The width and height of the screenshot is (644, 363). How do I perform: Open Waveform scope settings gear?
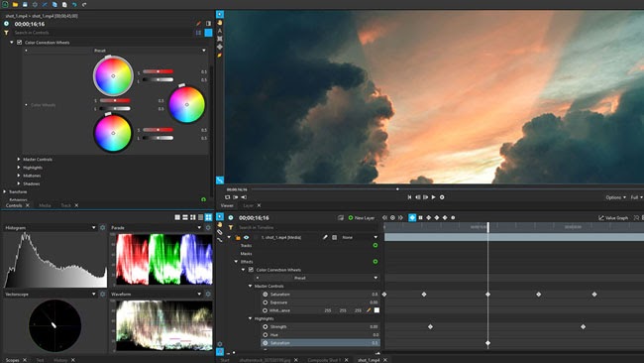(x=208, y=294)
